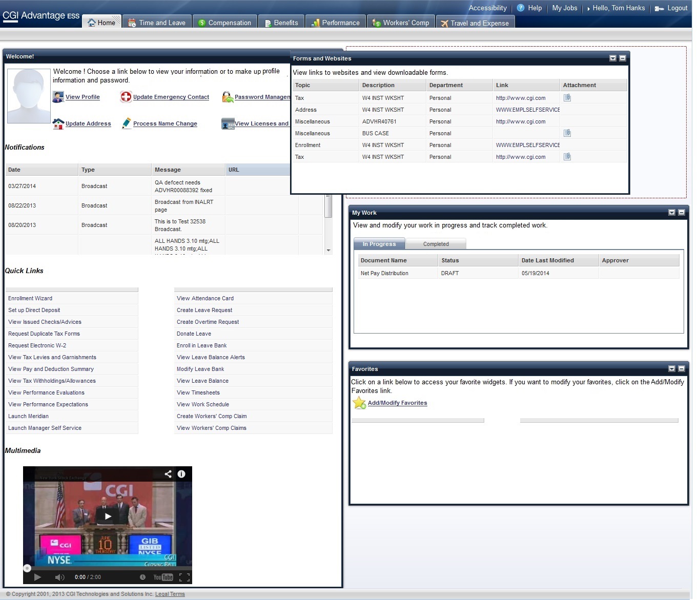Open Create Leave Request link
700x600 pixels.
pyautogui.click(x=204, y=310)
